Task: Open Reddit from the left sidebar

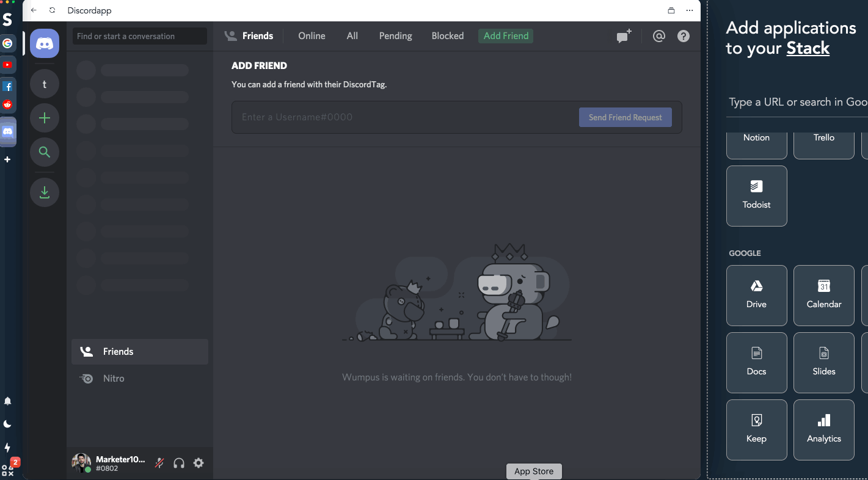Action: click(x=8, y=104)
